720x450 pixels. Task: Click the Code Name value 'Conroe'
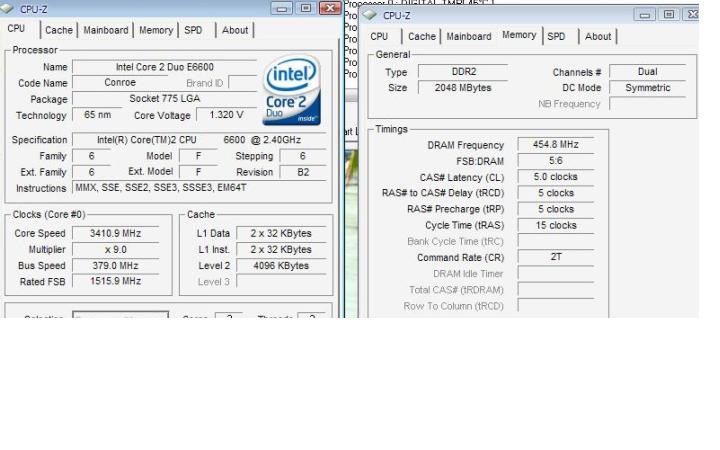(120, 83)
